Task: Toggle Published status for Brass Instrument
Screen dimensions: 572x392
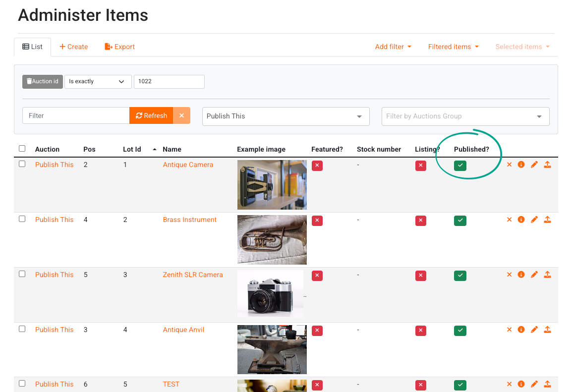Action: [460, 221]
